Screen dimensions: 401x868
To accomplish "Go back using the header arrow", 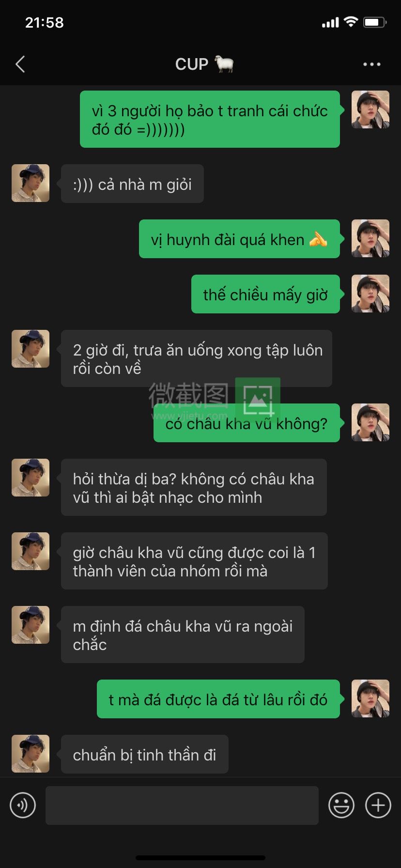I will (20, 64).
